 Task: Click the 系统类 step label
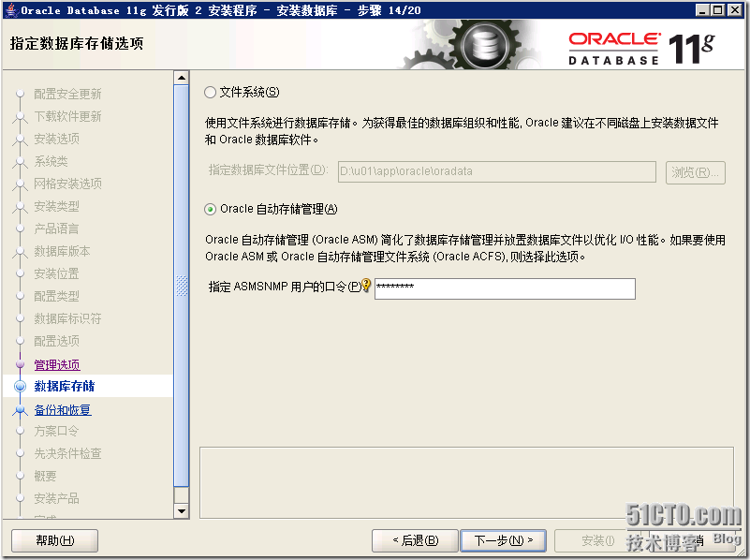point(51,162)
